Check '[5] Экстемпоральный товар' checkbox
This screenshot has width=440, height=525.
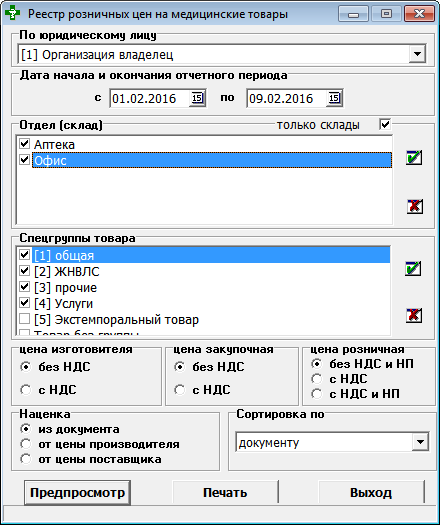pos(24,319)
